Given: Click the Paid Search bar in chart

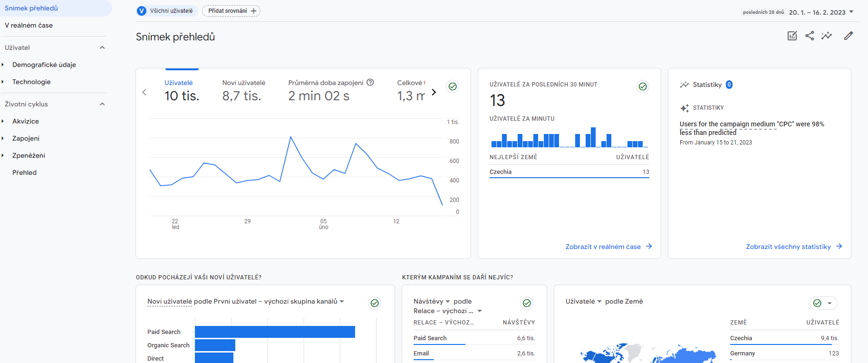Looking at the screenshot, I should pos(275,332).
